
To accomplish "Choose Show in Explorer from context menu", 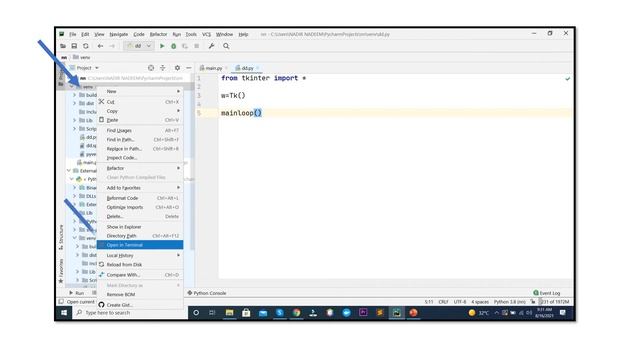I will 140,227.
